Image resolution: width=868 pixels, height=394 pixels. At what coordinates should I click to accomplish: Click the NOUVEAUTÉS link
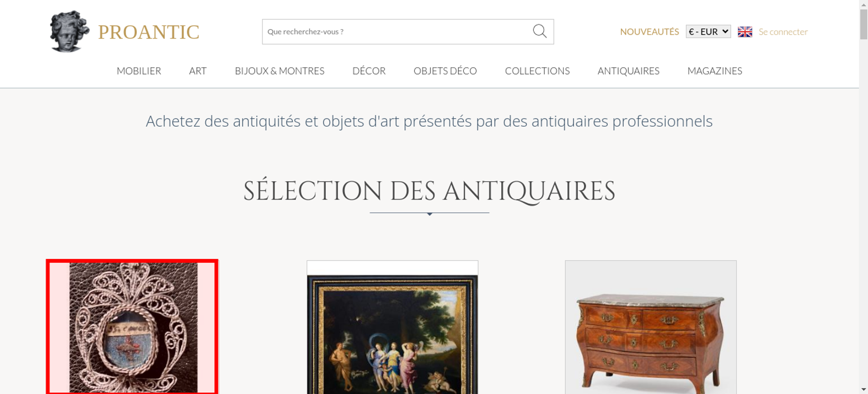[x=649, y=32]
